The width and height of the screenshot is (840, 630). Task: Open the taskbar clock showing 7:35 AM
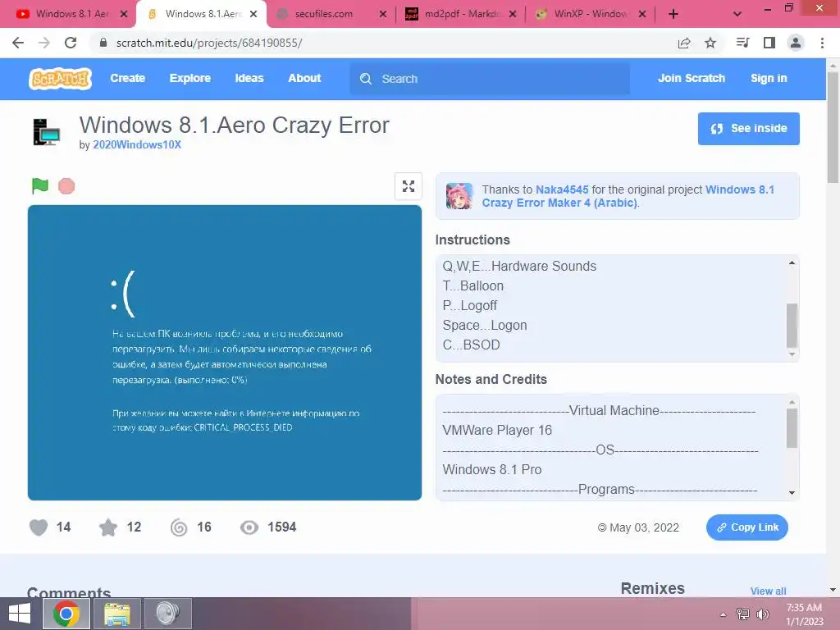(804, 614)
